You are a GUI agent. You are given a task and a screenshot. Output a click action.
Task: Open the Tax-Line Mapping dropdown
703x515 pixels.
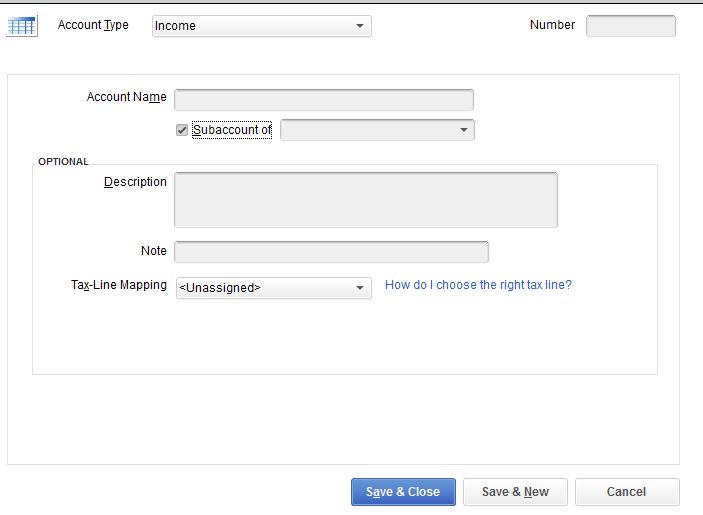[273, 288]
